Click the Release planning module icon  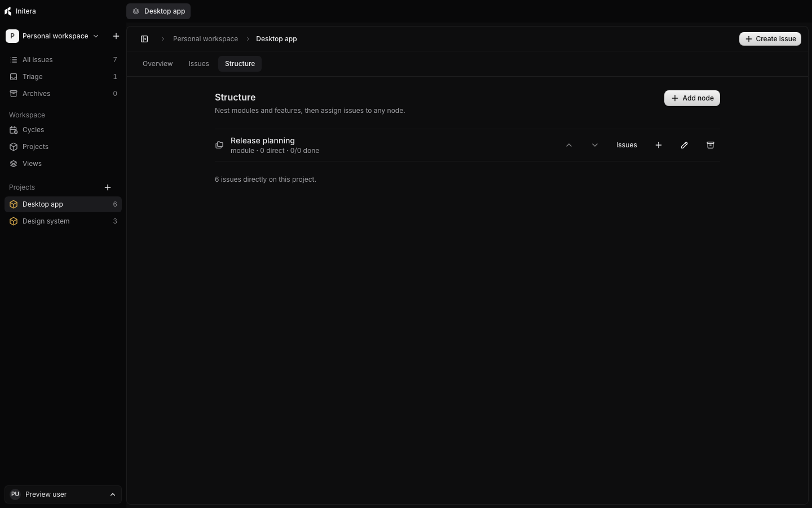coord(219,145)
